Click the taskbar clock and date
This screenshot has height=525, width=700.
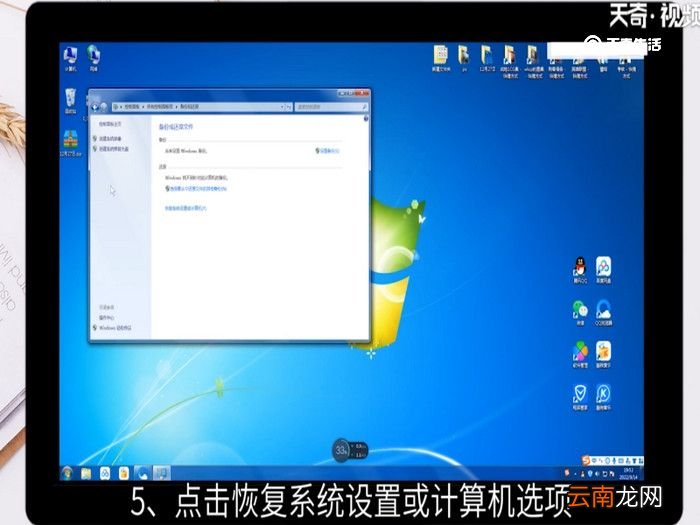(629, 473)
